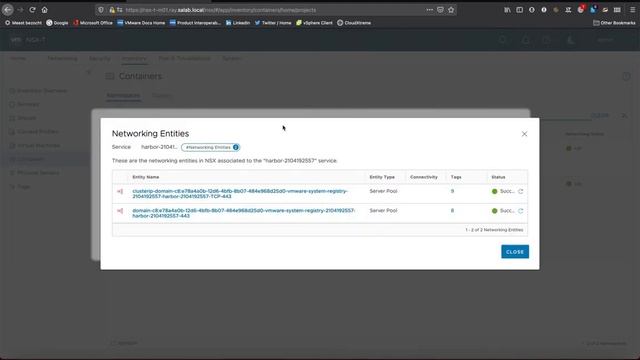This screenshot has height=360, width=640.
Task: Open the Google bookmark
Action: 57,23
